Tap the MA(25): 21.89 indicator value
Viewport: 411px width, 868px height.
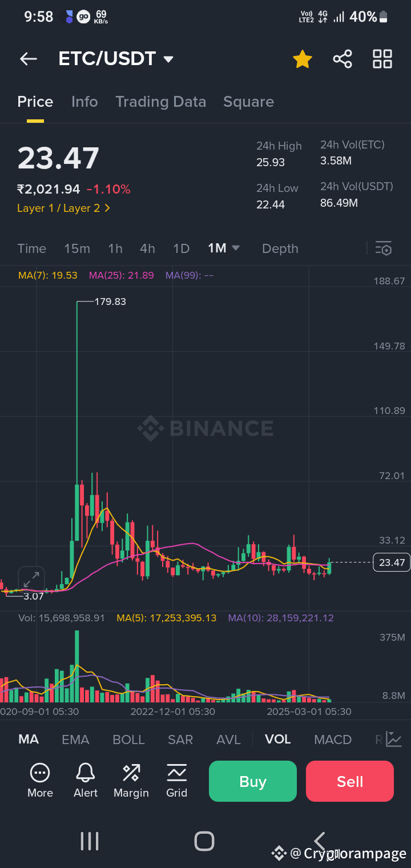point(121,275)
